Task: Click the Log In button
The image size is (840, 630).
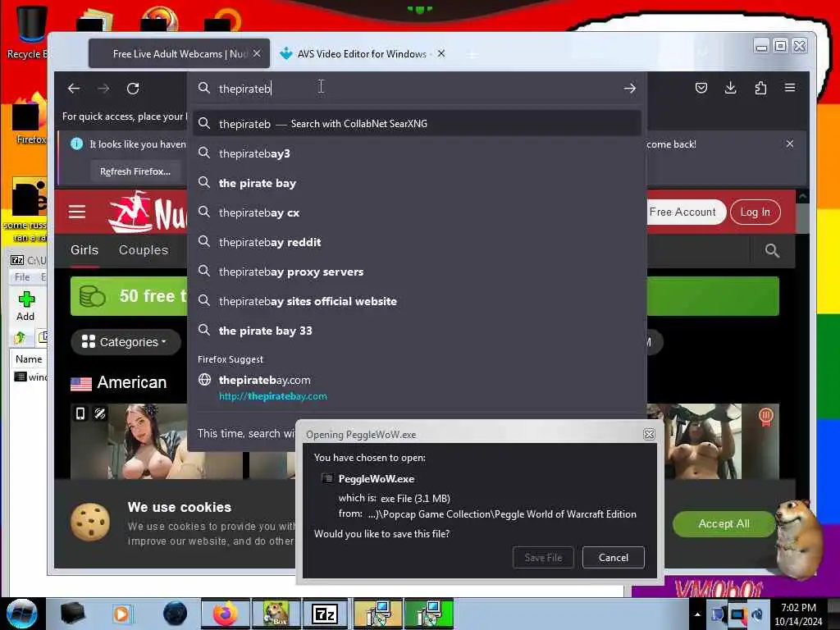Action: (756, 212)
